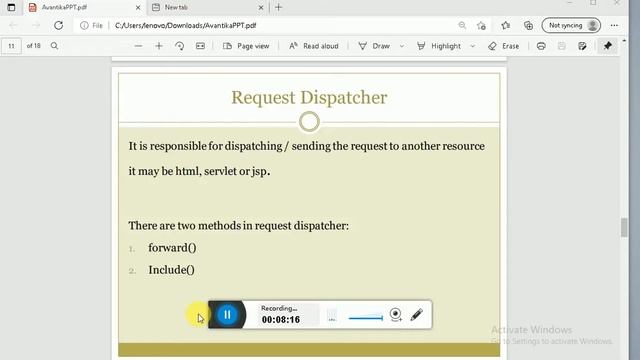Print the PDF document
640x360 pixels.
[541, 46]
